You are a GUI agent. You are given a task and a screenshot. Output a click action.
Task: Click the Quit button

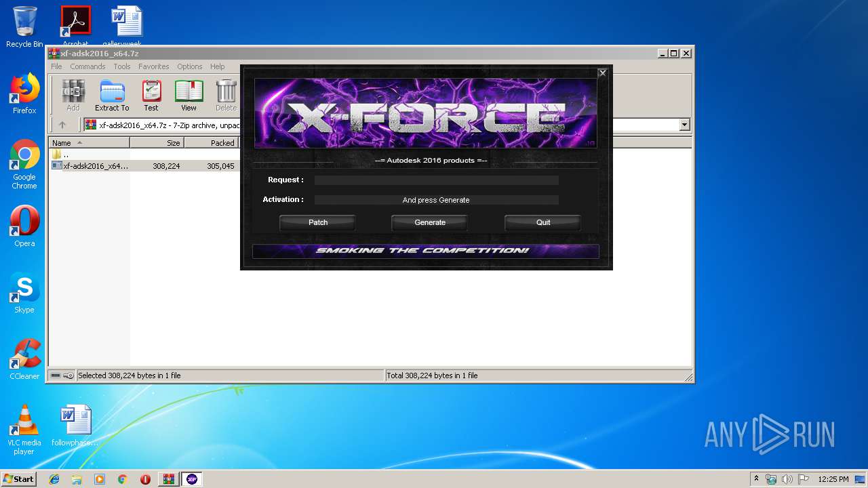click(542, 222)
